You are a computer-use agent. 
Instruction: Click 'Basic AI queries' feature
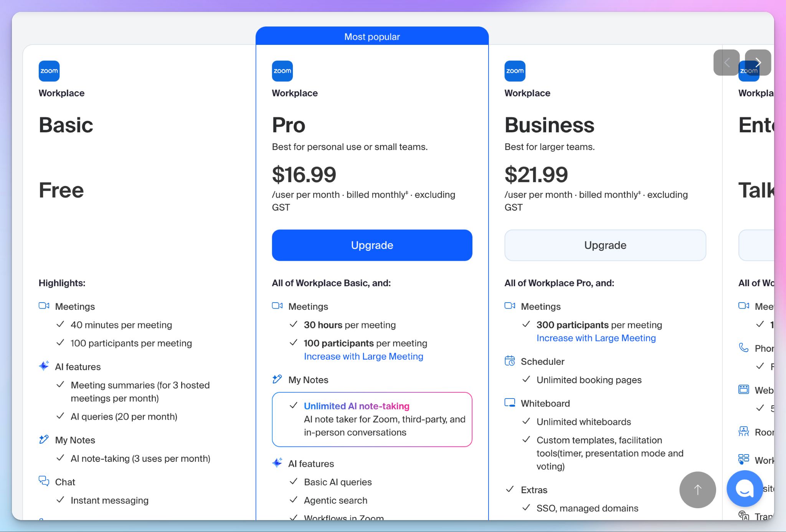click(338, 482)
